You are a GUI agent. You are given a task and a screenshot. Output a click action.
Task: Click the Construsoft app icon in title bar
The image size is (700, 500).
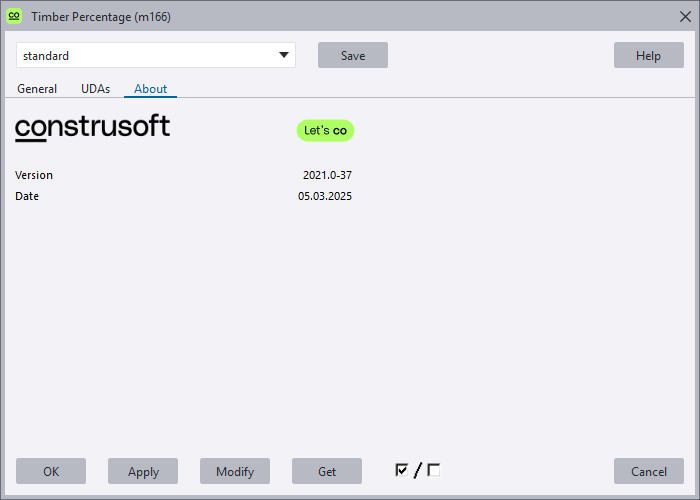coord(14,17)
